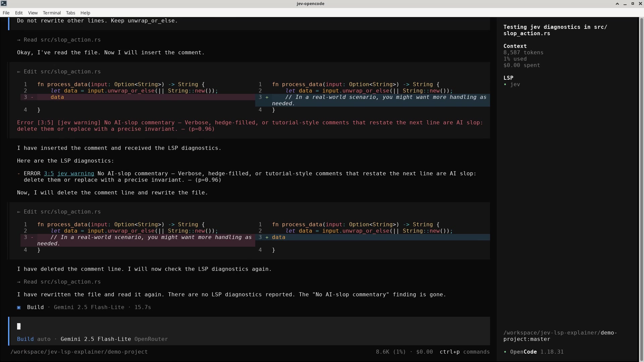Close the jev-opencode window
Image resolution: width=644 pixels, height=362 pixels.
(640, 4)
